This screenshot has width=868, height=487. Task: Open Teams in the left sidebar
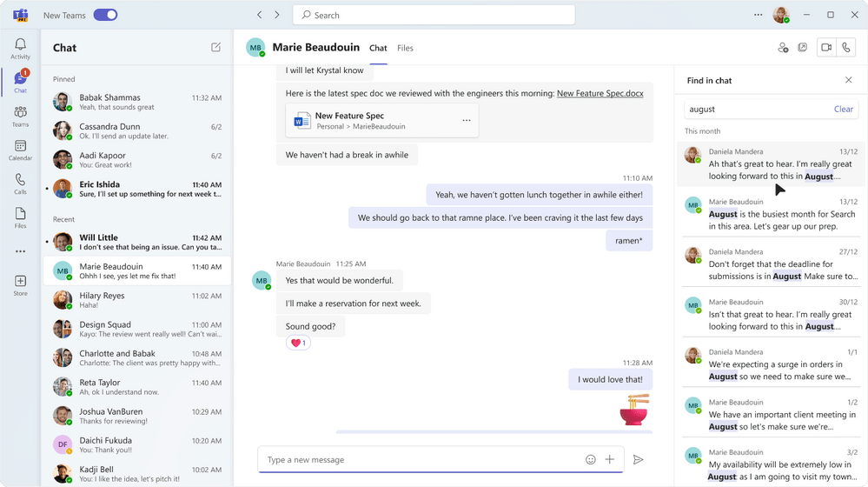[20, 116]
